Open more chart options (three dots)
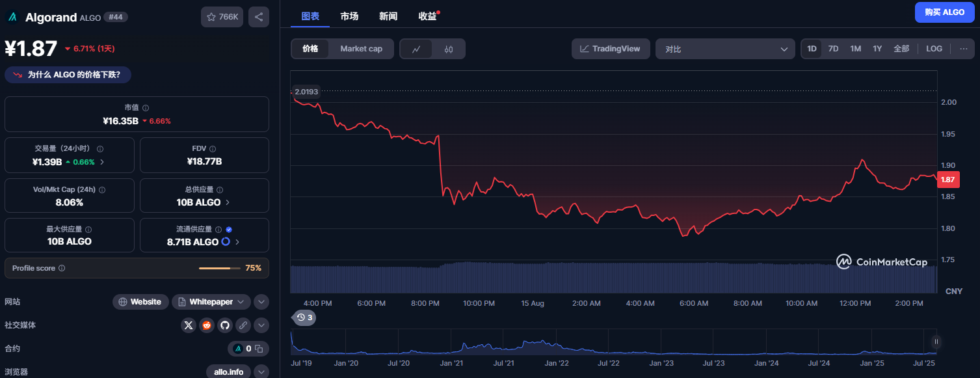The height and width of the screenshot is (378, 980). coord(964,49)
